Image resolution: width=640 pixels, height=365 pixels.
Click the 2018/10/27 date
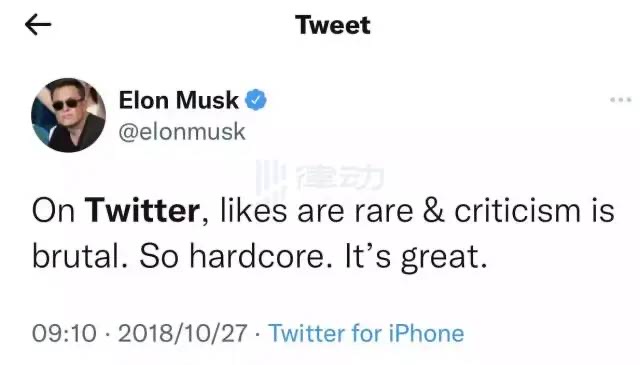pyautogui.click(x=183, y=333)
